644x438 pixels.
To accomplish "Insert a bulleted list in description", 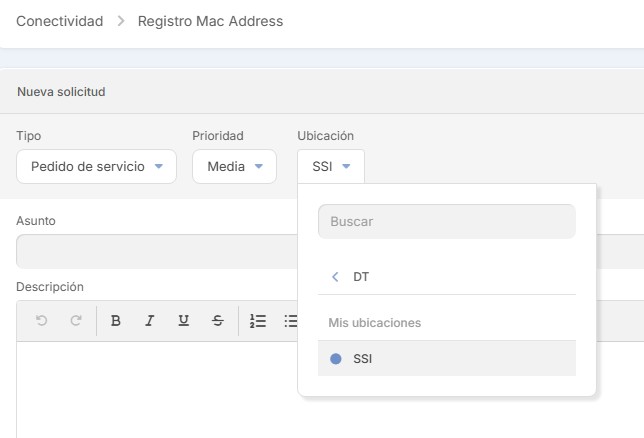I will [290, 321].
